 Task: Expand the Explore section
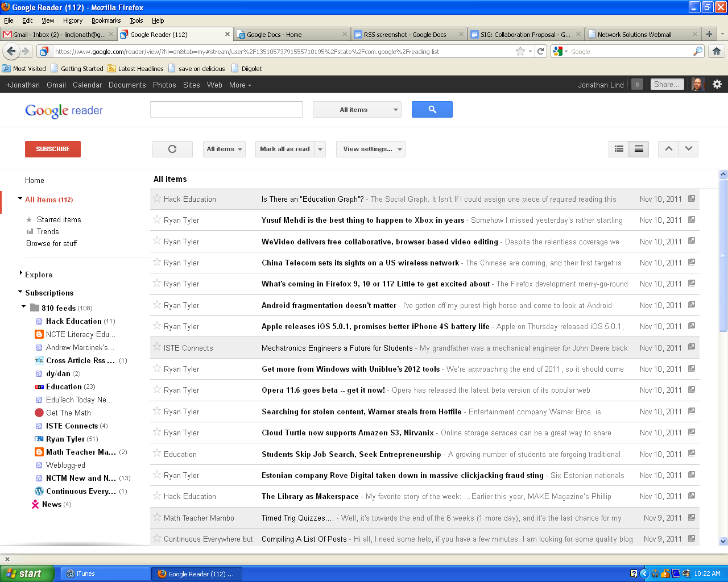[x=20, y=273]
